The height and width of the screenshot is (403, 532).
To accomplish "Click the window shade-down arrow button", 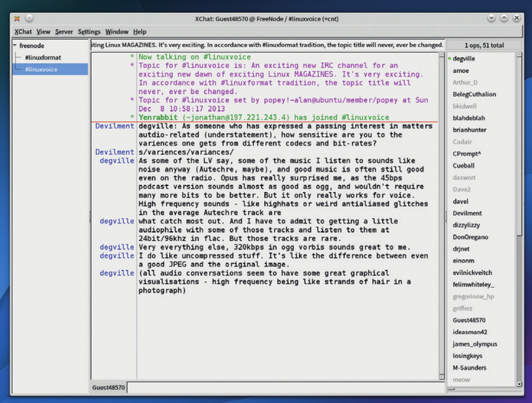I will (x=491, y=18).
